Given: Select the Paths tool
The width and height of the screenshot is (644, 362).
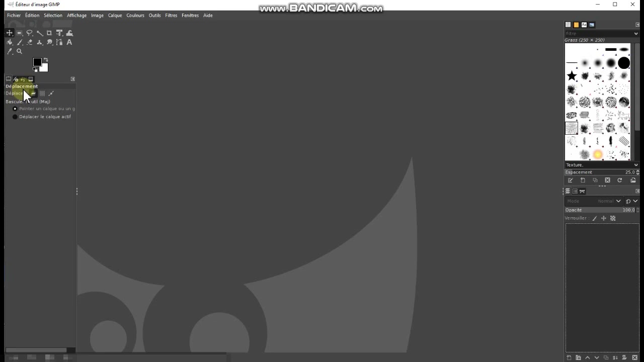Looking at the screenshot, I should click(x=59, y=42).
